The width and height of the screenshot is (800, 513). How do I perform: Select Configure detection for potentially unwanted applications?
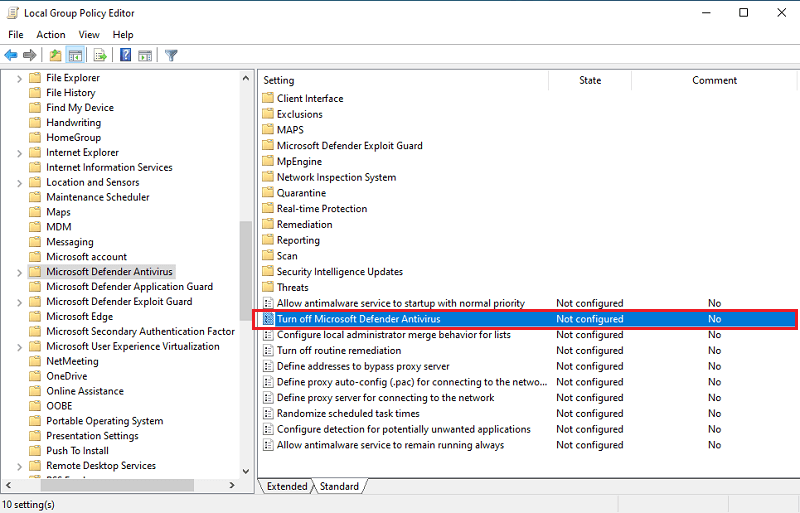coord(404,429)
